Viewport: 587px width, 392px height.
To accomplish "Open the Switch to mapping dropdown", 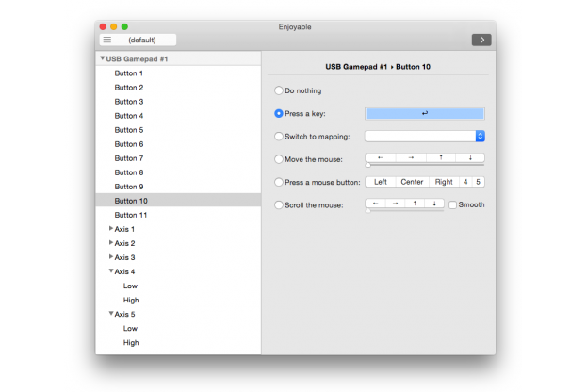I will pyautogui.click(x=425, y=137).
